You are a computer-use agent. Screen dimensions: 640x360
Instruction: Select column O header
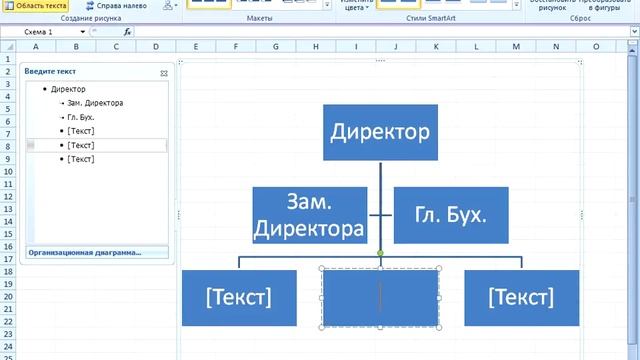[596, 47]
